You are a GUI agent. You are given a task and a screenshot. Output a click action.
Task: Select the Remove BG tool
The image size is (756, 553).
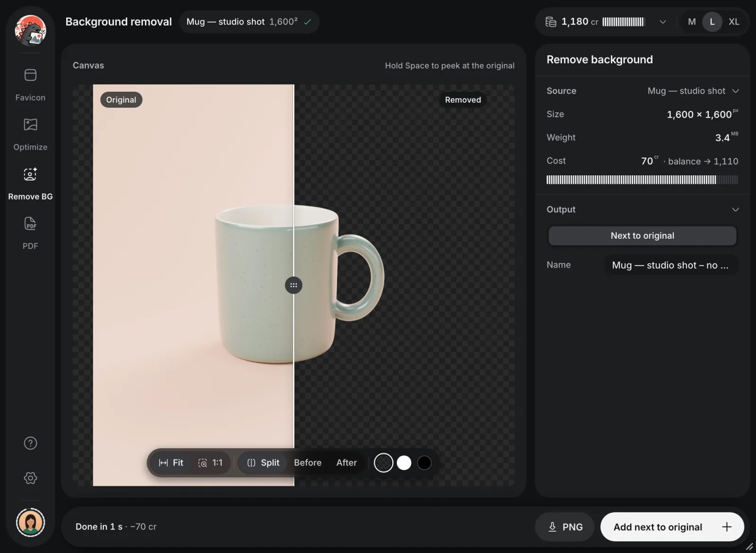coord(30,183)
